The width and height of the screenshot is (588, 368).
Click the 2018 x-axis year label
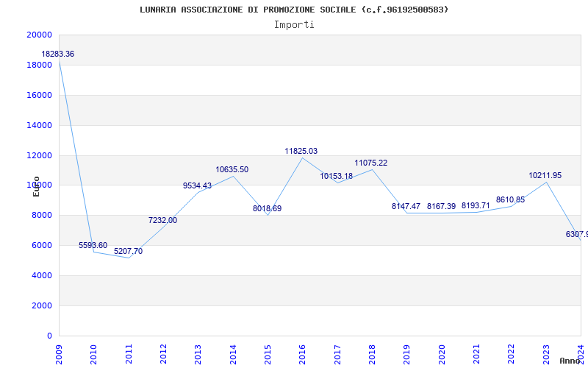(x=372, y=355)
